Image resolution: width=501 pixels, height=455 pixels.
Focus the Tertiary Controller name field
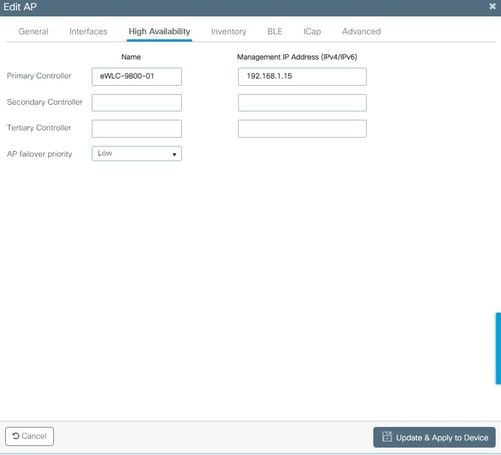(x=137, y=129)
